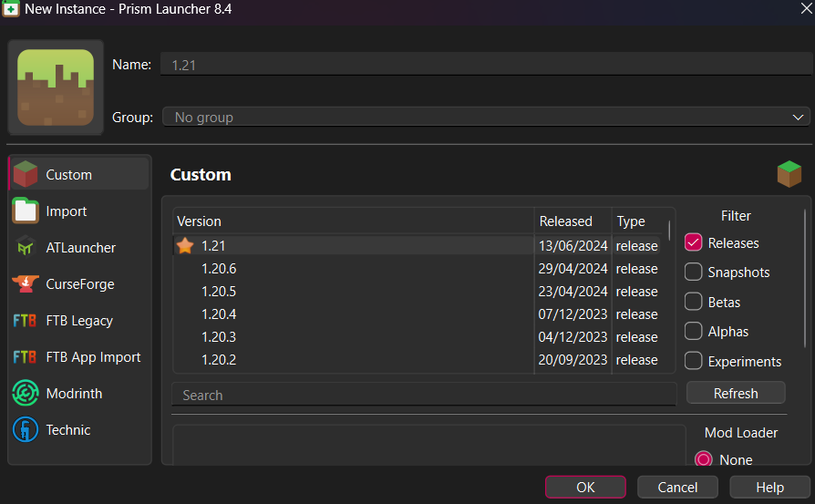815x504 pixels.
Task: Click the Minecraft grass block instance icon
Action: point(56,87)
